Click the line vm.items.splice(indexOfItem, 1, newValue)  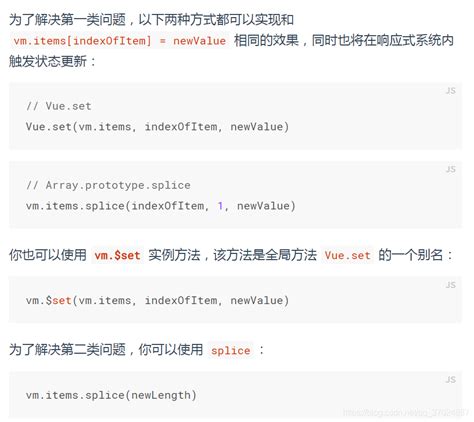pos(161,206)
